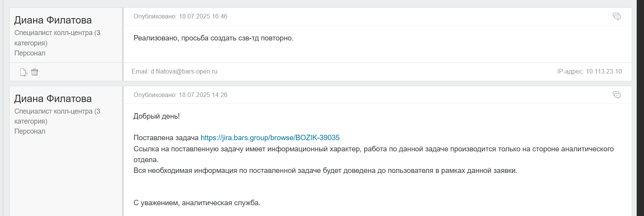
Task: Click author name Диана Филатова on the 14:26 post
Action: click(x=53, y=99)
